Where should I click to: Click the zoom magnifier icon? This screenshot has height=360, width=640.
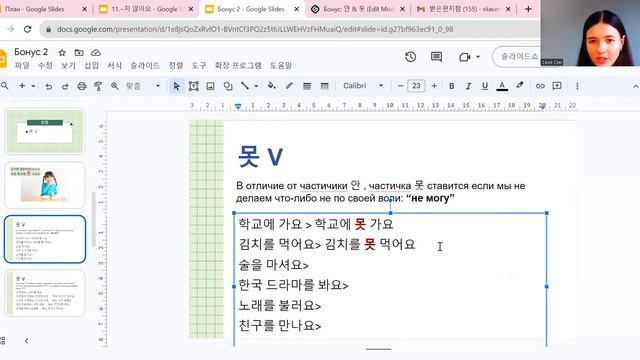coord(115,86)
